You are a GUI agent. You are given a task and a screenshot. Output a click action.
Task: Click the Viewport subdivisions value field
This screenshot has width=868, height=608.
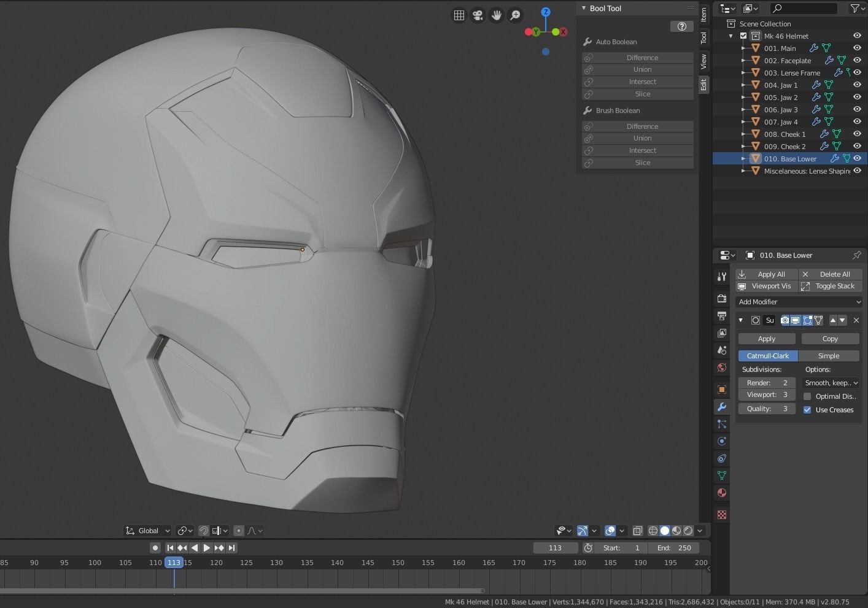pyautogui.click(x=767, y=394)
